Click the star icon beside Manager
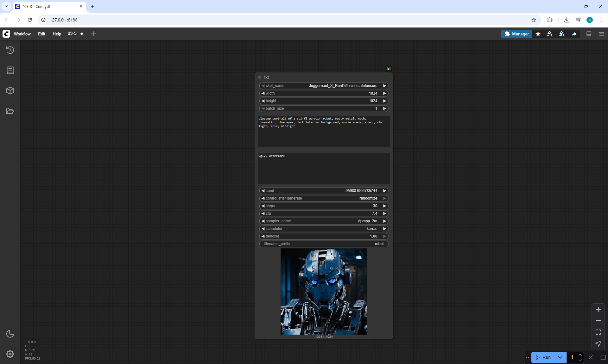608x364 pixels. point(538,34)
